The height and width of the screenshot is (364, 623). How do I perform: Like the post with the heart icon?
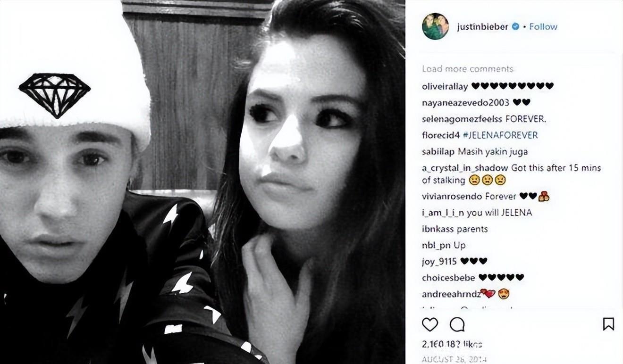pyautogui.click(x=429, y=324)
